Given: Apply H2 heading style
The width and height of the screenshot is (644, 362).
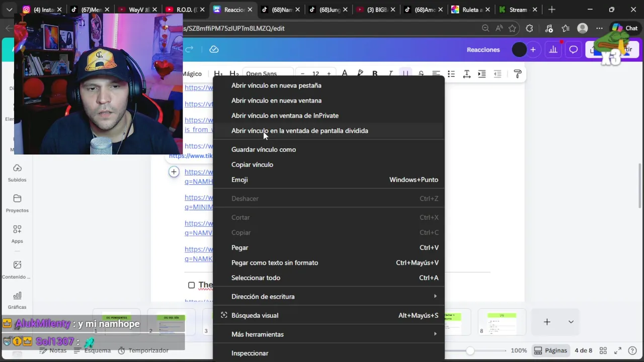Looking at the screenshot, I should click(x=234, y=73).
